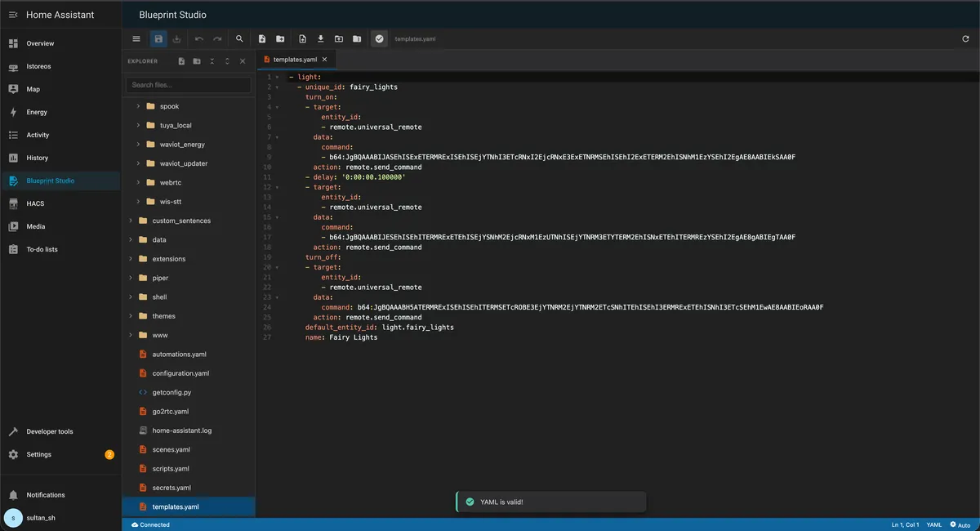This screenshot has height=531, width=980.
Task: Open the Media browser
Action: 60,226
